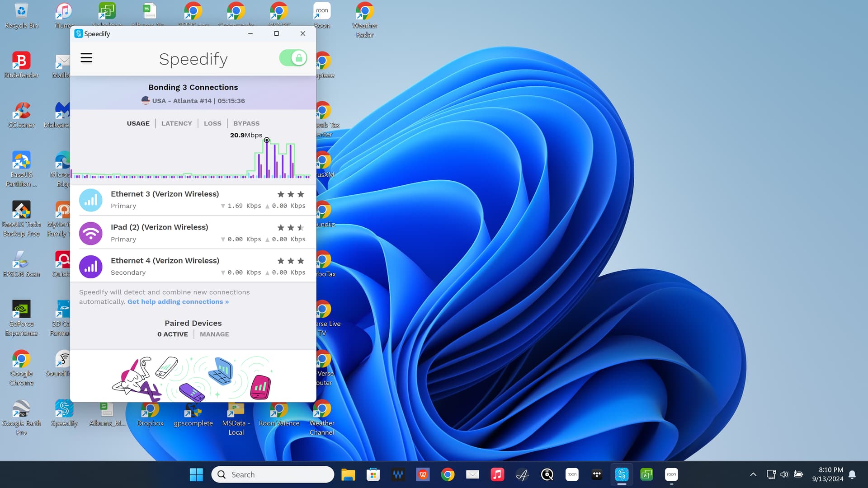Open Get help adding connections link

(178, 302)
